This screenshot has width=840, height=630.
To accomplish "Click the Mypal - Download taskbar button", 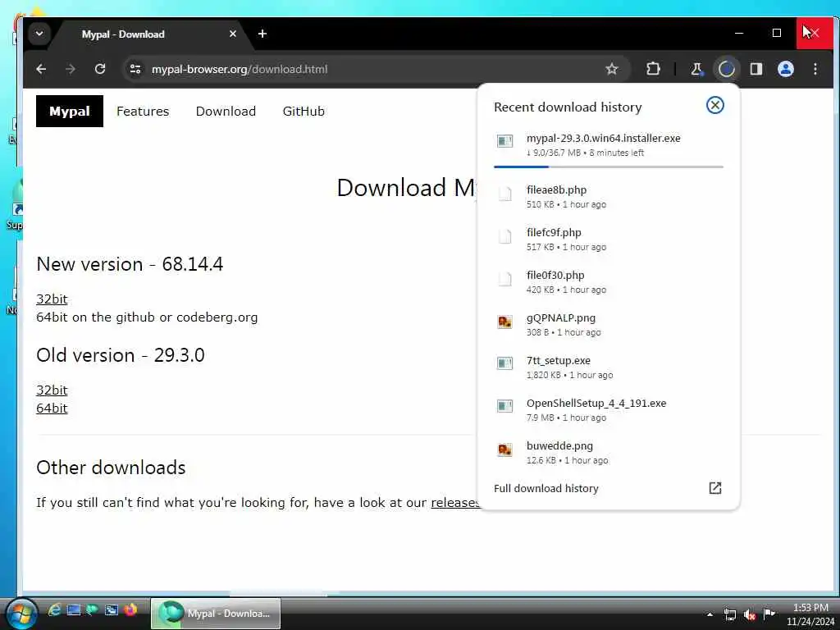I will coord(216,614).
